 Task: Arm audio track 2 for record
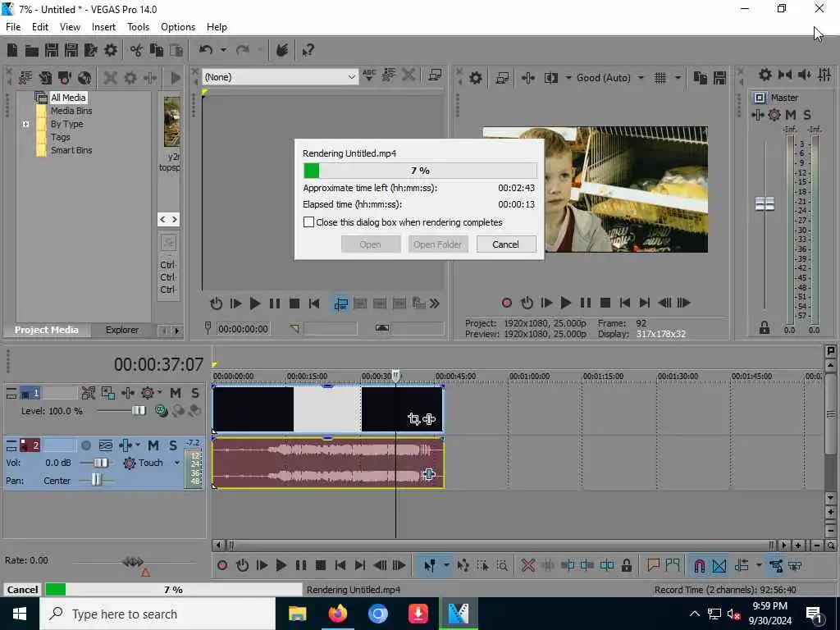pyautogui.click(x=85, y=445)
